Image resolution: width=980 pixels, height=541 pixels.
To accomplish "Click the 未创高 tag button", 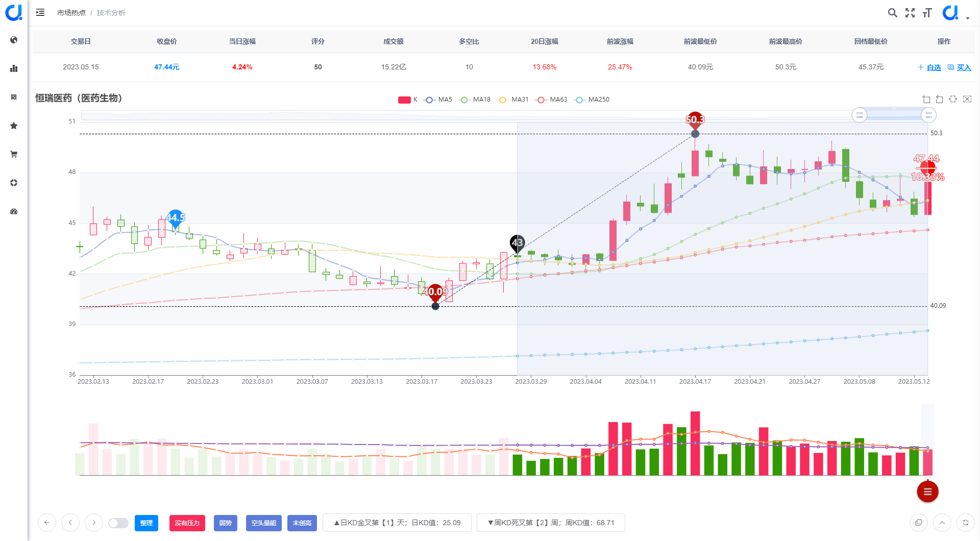I will pos(302,523).
